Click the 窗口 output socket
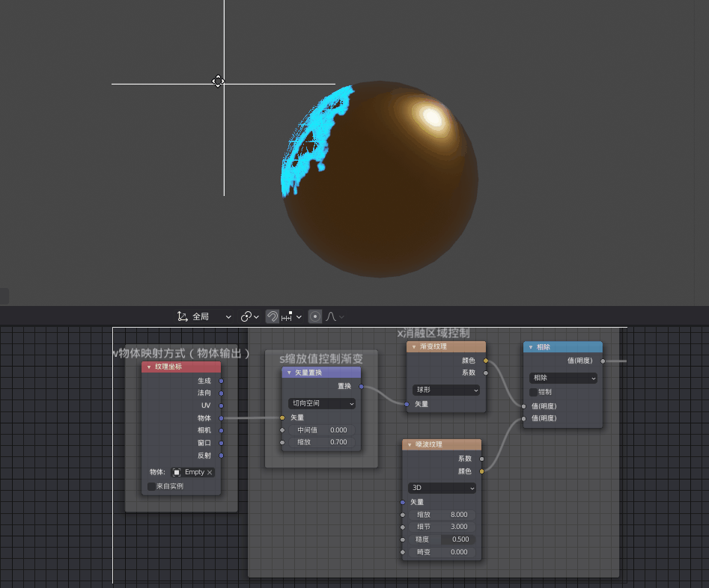Viewport: 709px width, 588px height. 221,443
